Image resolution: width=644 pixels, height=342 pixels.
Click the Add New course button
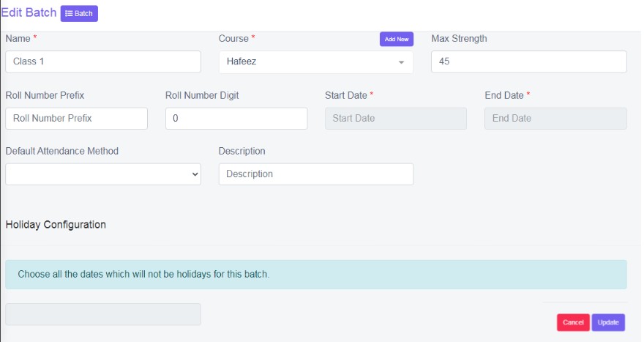397,39
